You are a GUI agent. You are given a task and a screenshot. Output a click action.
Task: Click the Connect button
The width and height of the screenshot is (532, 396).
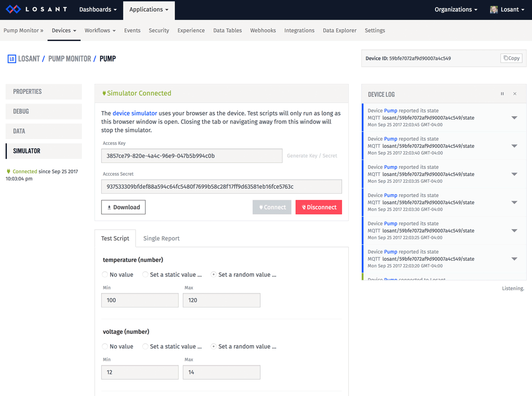pos(272,207)
